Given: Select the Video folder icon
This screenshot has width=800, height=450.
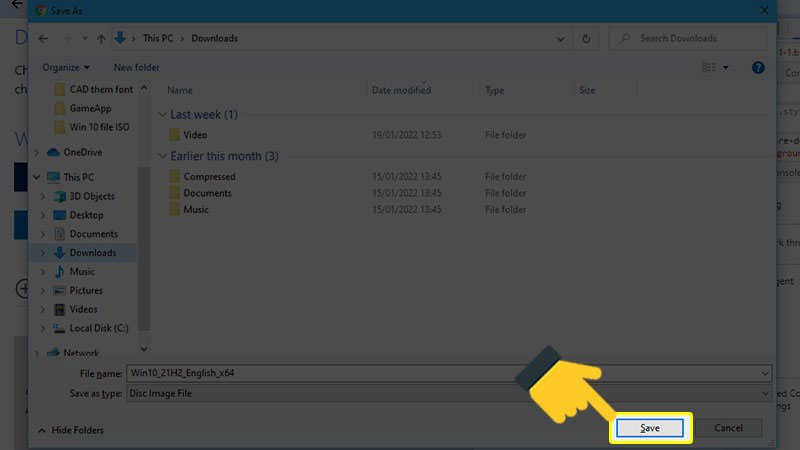Looking at the screenshot, I should point(174,135).
